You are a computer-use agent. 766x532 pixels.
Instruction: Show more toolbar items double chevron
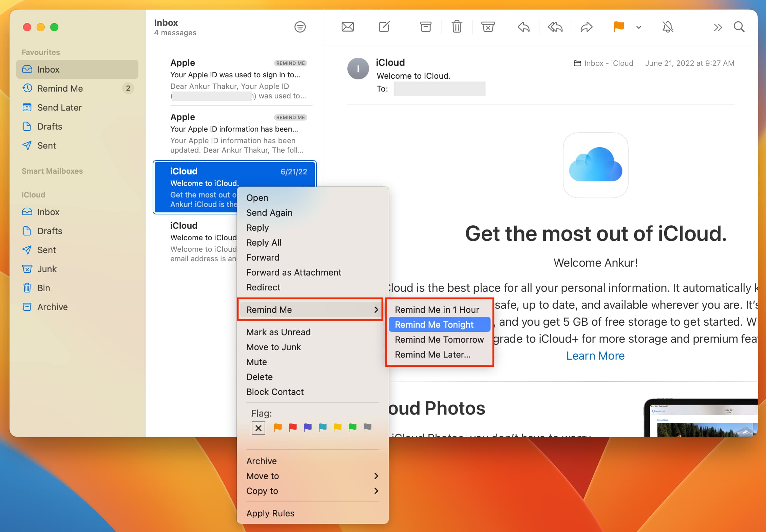click(x=717, y=27)
